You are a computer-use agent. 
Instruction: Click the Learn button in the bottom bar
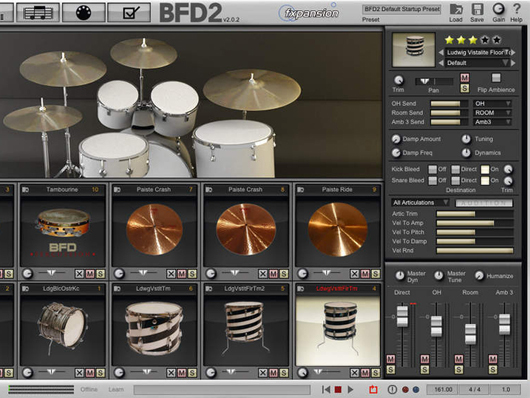(x=116, y=390)
